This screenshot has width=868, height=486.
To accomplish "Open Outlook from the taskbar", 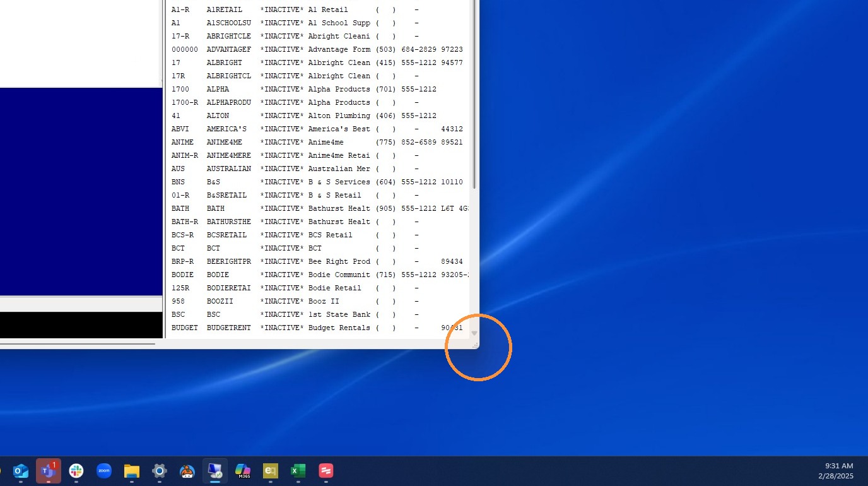I will 21,471.
